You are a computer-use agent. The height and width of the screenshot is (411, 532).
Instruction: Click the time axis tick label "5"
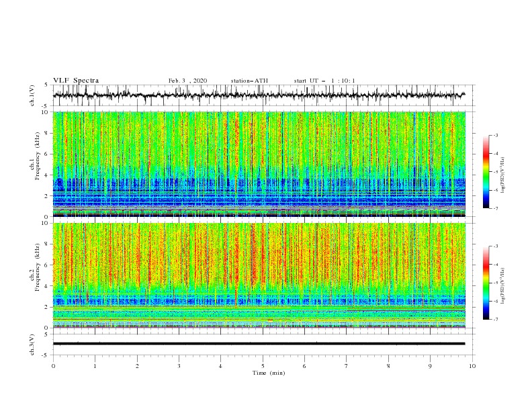(263, 366)
